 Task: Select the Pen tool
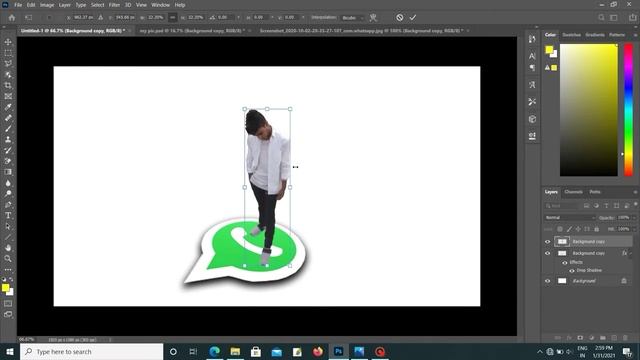click(x=8, y=204)
